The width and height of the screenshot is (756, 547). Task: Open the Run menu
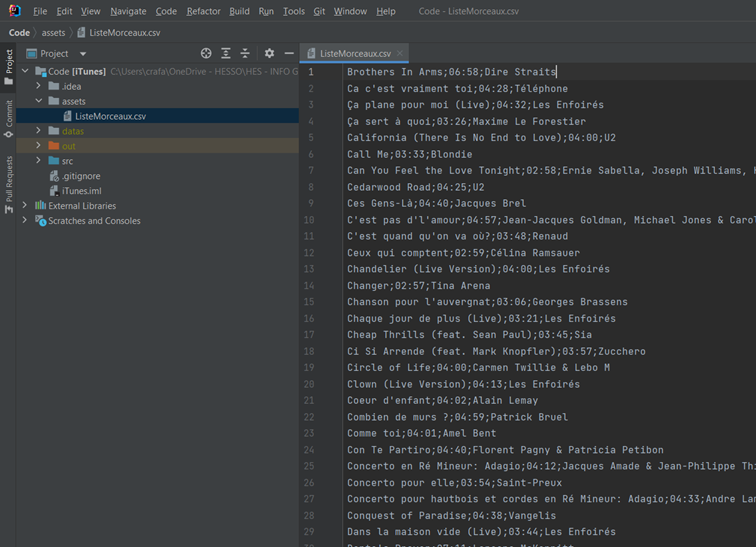pyautogui.click(x=266, y=11)
